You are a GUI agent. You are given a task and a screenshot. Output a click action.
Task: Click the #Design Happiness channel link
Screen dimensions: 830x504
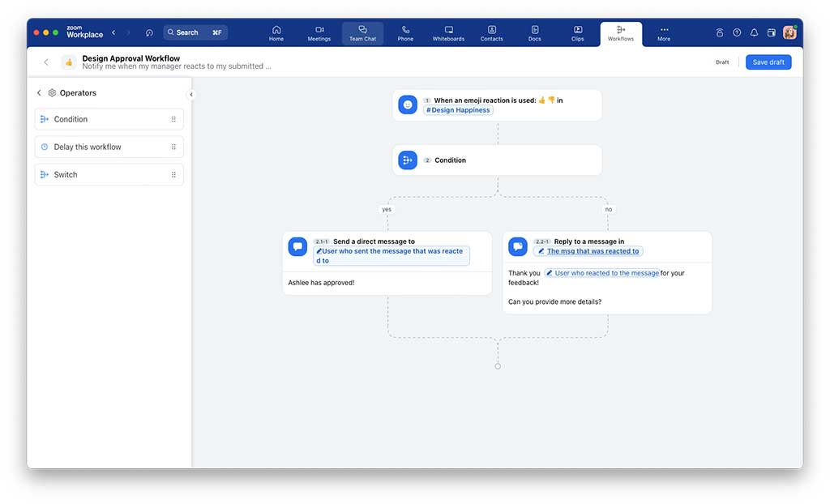[458, 110]
